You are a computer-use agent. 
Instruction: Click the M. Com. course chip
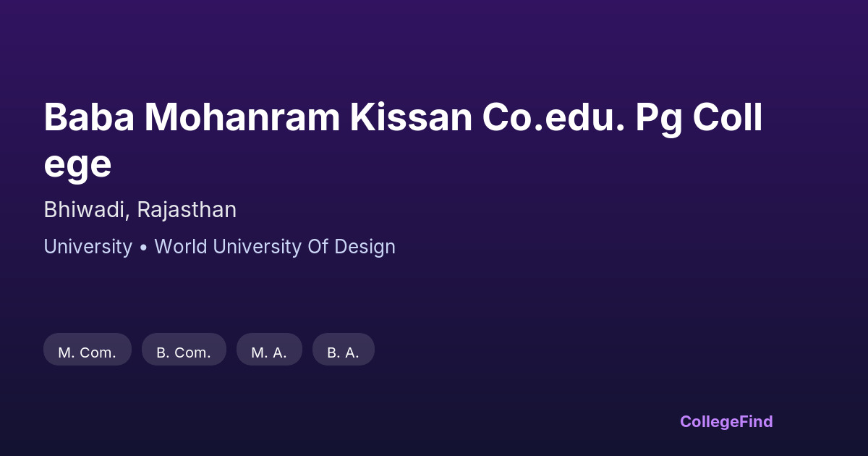tap(87, 352)
